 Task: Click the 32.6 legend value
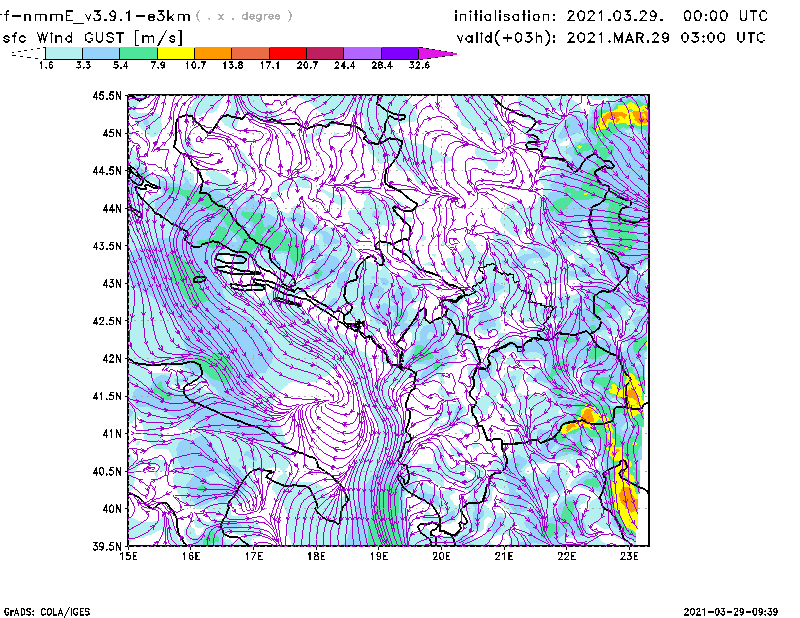[x=419, y=65]
